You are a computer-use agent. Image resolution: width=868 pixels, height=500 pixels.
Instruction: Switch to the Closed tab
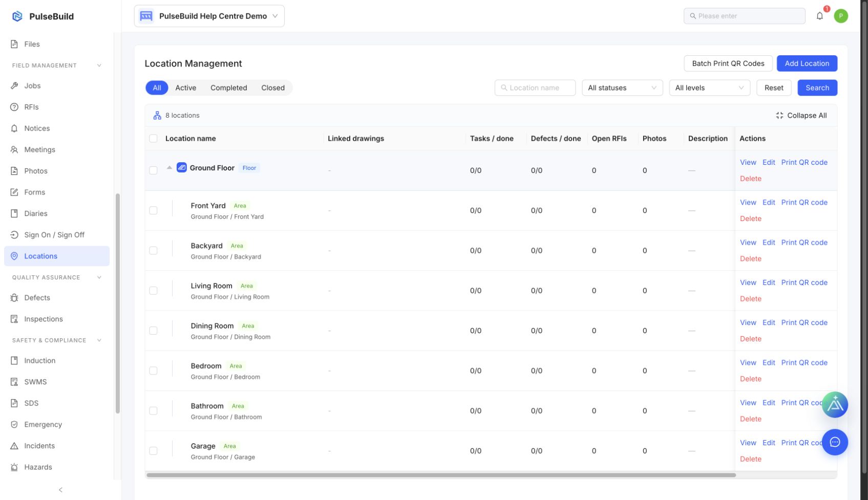pyautogui.click(x=273, y=88)
